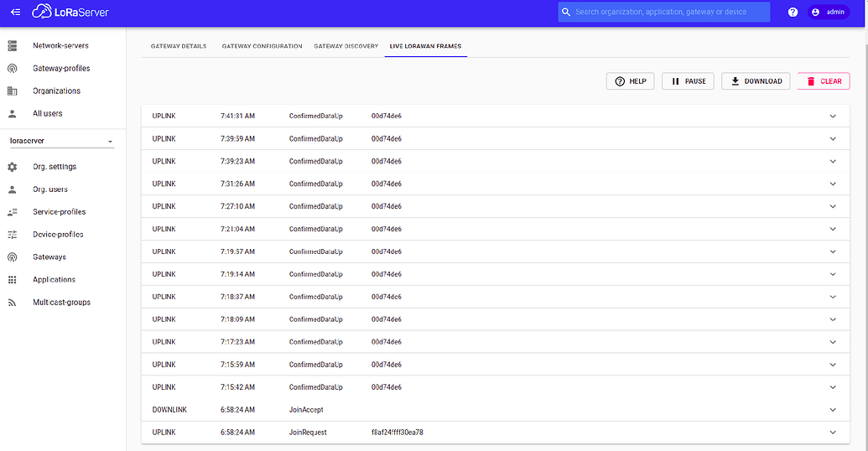Click the LoRaServer cloud logo
Screen dimensions: 868x451
click(70, 12)
